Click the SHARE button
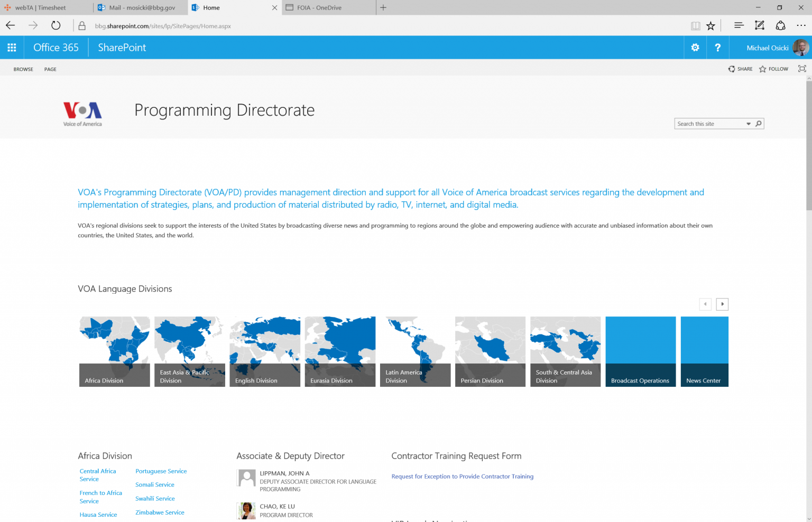This screenshot has width=812, height=522. pos(740,69)
